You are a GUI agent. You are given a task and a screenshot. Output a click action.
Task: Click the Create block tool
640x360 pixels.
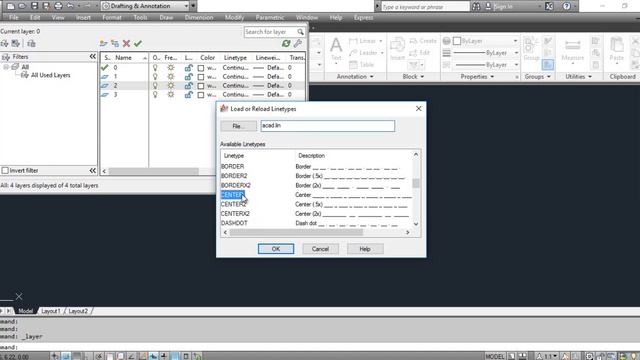(423, 41)
